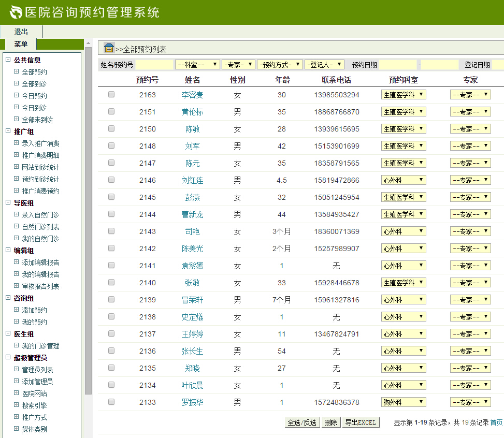504x438 pixels.
Task: Open the 退出 tab
Action: point(21,32)
